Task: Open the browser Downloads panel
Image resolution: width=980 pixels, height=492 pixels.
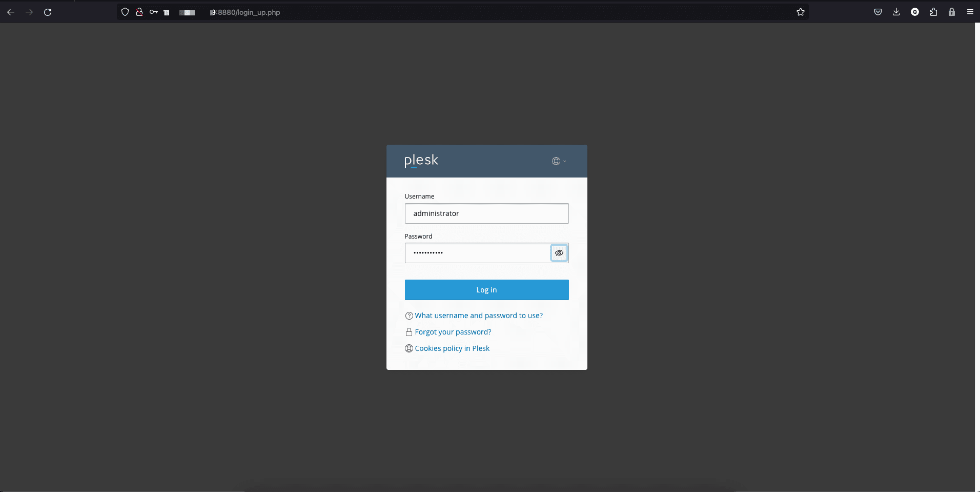Action: [896, 12]
